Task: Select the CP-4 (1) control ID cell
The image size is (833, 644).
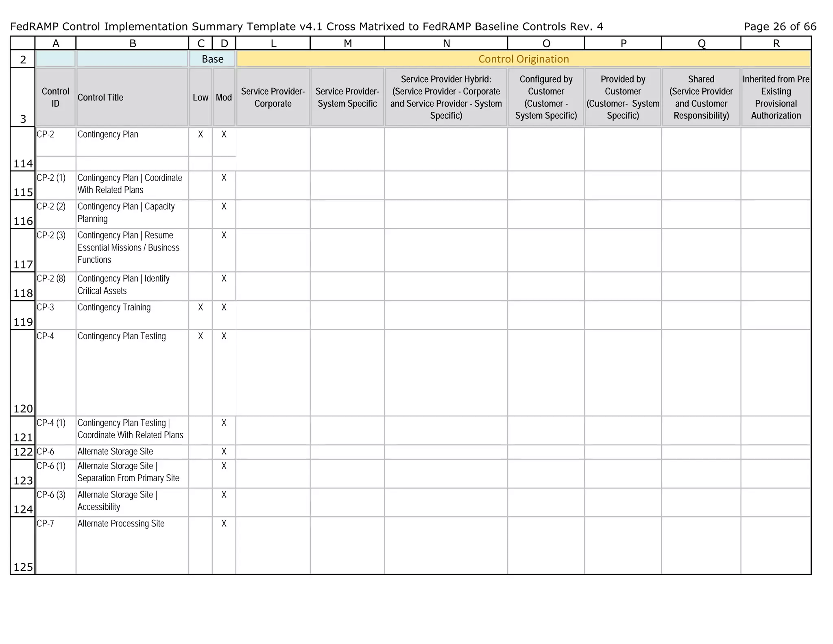Action: pyautogui.click(x=51, y=423)
